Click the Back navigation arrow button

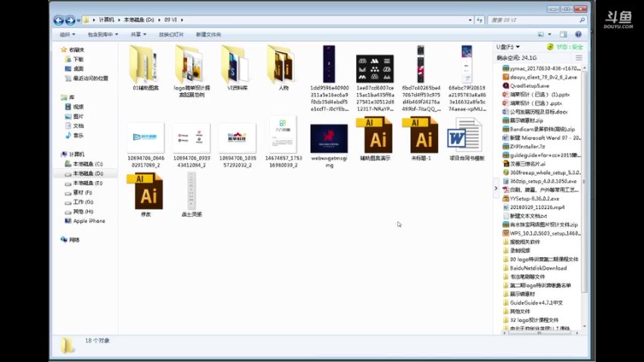(59, 20)
